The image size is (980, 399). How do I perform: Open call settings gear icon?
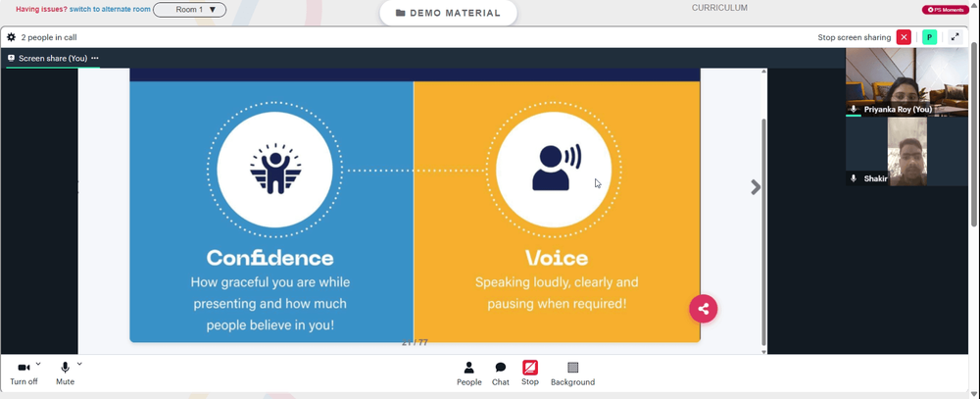(11, 37)
